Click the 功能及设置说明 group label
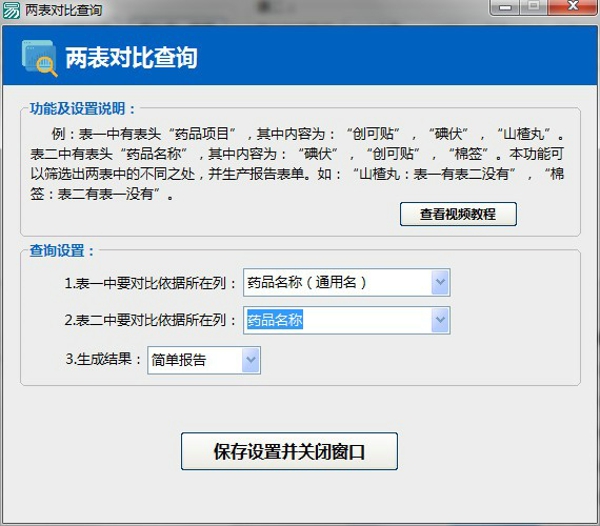The height and width of the screenshot is (526, 600). [x=83, y=109]
